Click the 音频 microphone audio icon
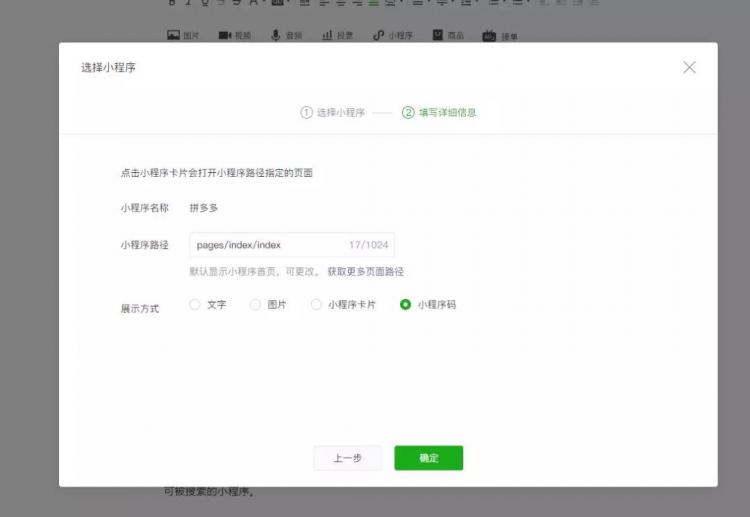The width and height of the screenshot is (750, 517). [276, 35]
